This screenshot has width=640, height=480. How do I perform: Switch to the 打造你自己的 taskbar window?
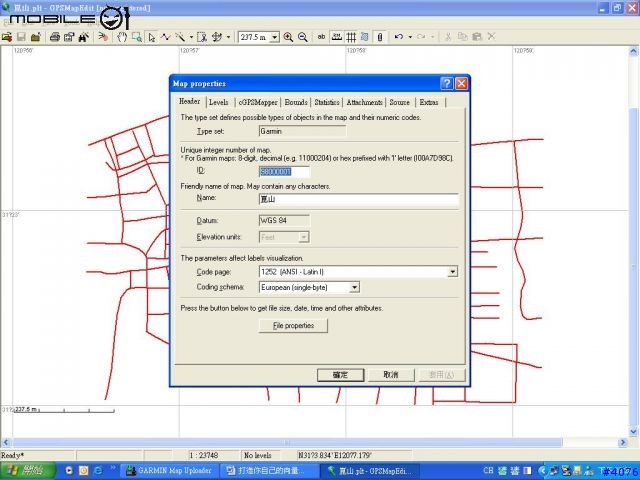pos(269,471)
